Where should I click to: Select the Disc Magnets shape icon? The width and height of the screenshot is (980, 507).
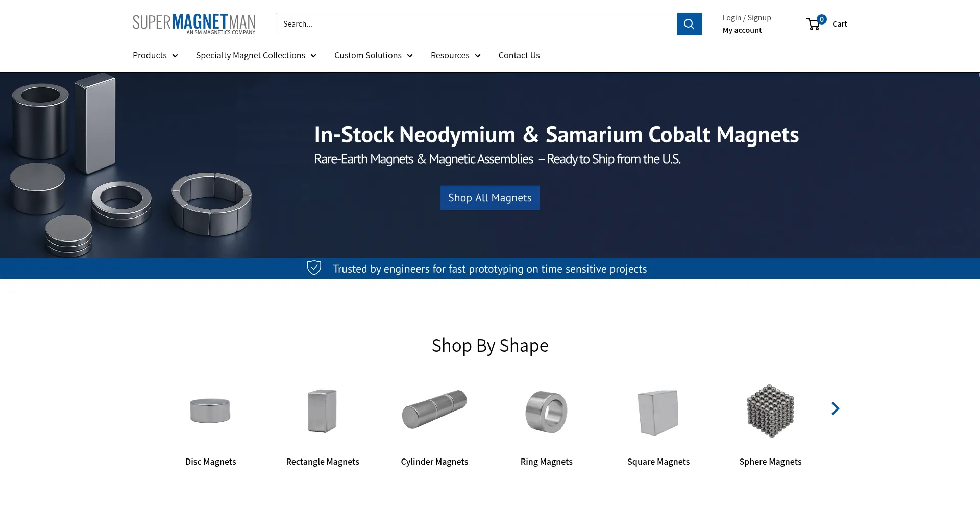tap(210, 411)
